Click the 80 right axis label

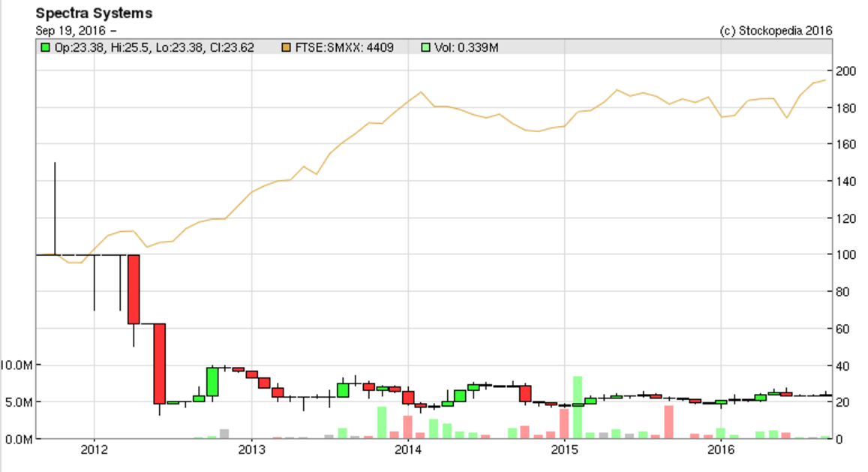point(842,292)
